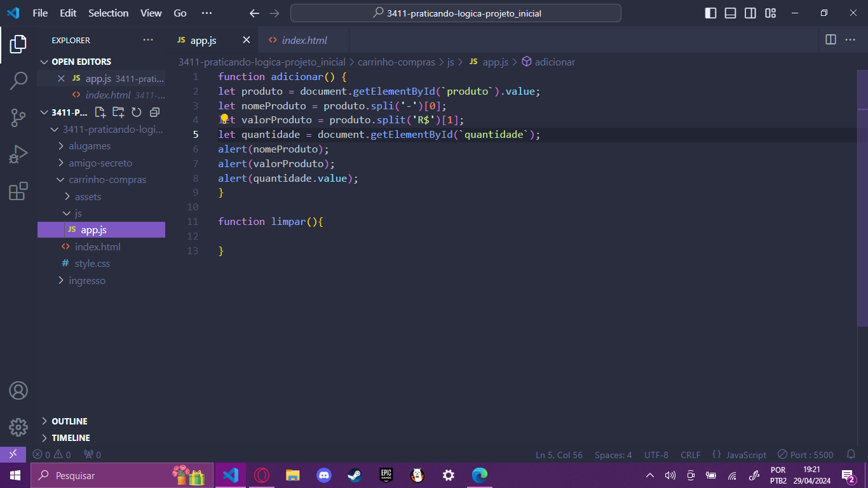Viewport: 868px width, 488px height.
Task: Open the Search view in activity bar
Action: pos(18,81)
